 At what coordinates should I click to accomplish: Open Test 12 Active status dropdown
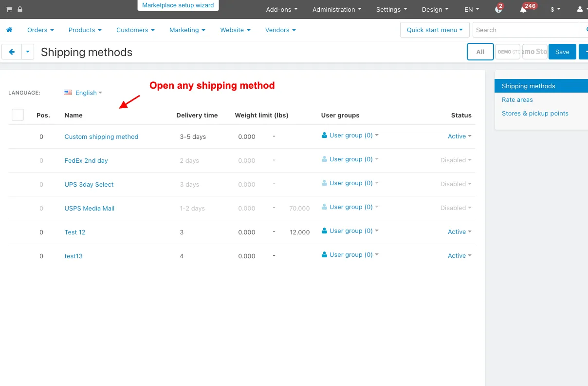click(459, 232)
